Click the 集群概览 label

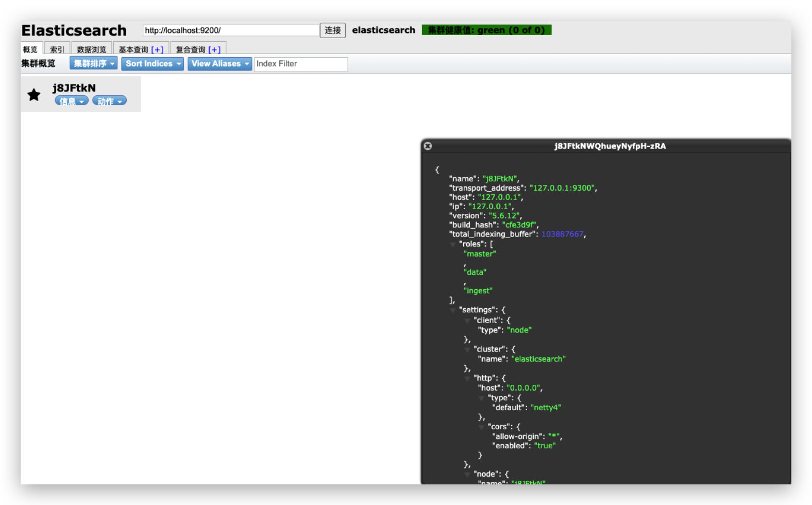click(38, 63)
